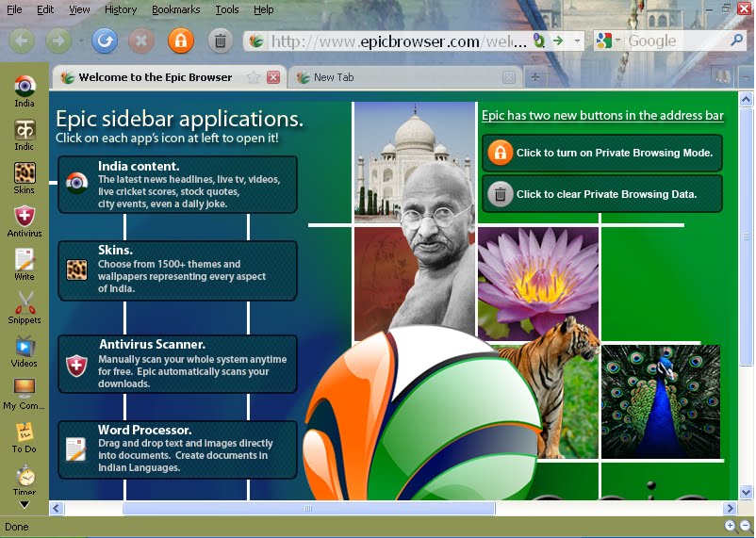
Task: Open the My Computer sidebar app
Action: coord(25,395)
